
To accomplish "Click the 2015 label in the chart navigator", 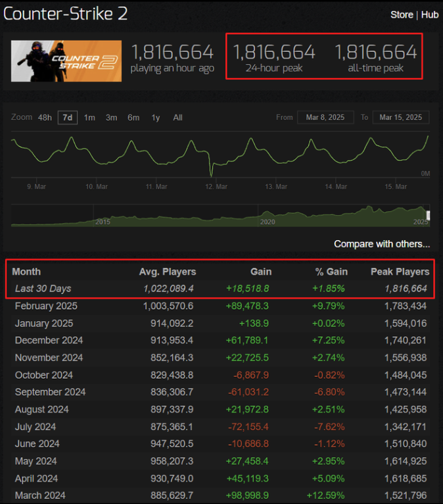I will (x=103, y=222).
